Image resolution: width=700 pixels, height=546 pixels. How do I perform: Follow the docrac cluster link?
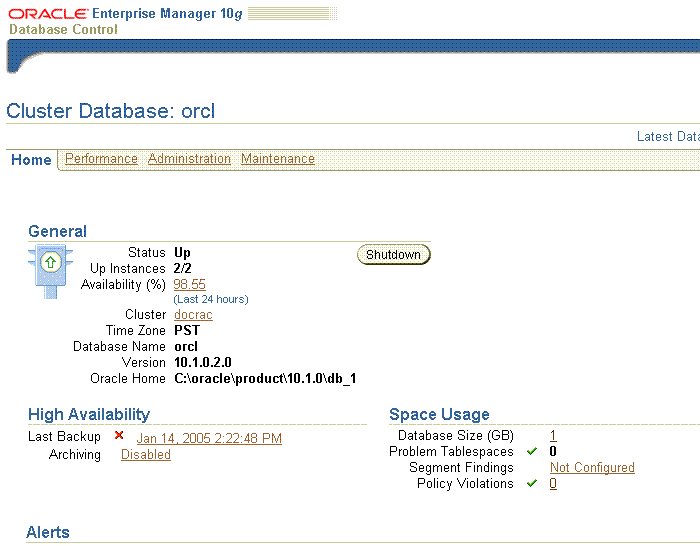pyautogui.click(x=193, y=314)
